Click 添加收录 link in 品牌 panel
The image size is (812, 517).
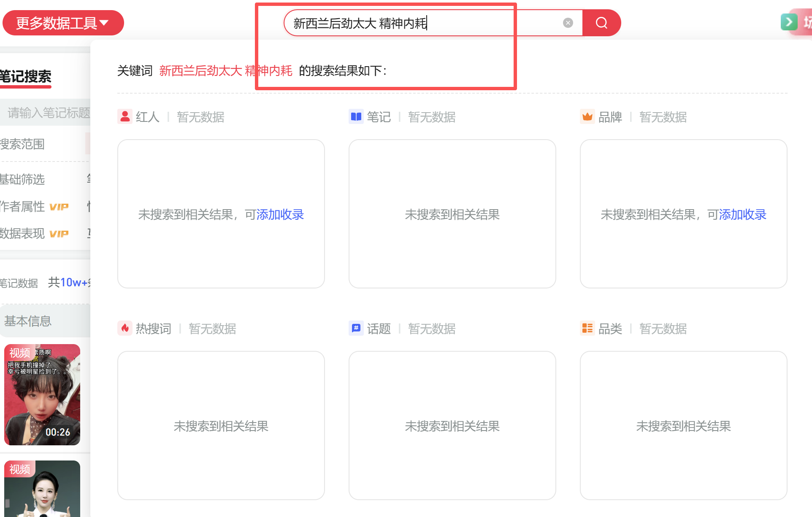coord(743,215)
